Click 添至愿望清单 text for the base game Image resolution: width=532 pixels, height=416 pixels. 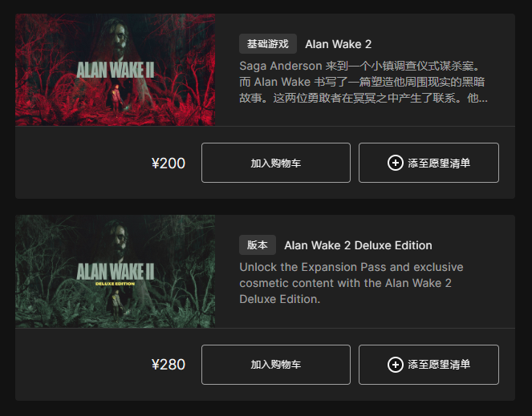point(439,163)
